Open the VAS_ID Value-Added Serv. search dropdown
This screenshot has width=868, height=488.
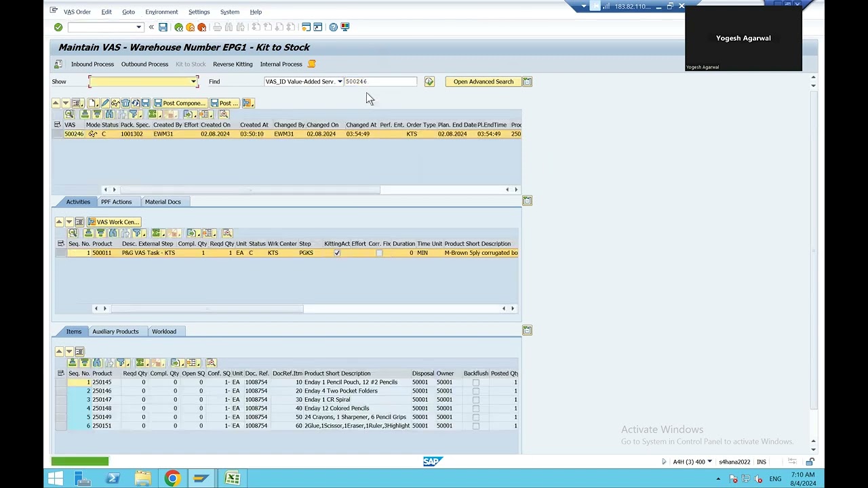340,81
